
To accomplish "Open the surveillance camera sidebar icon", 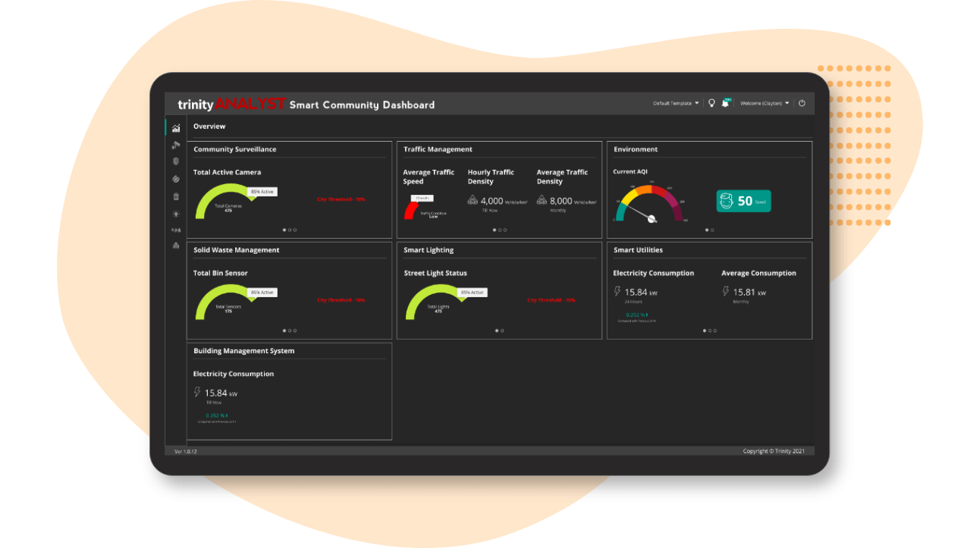I will point(176,145).
